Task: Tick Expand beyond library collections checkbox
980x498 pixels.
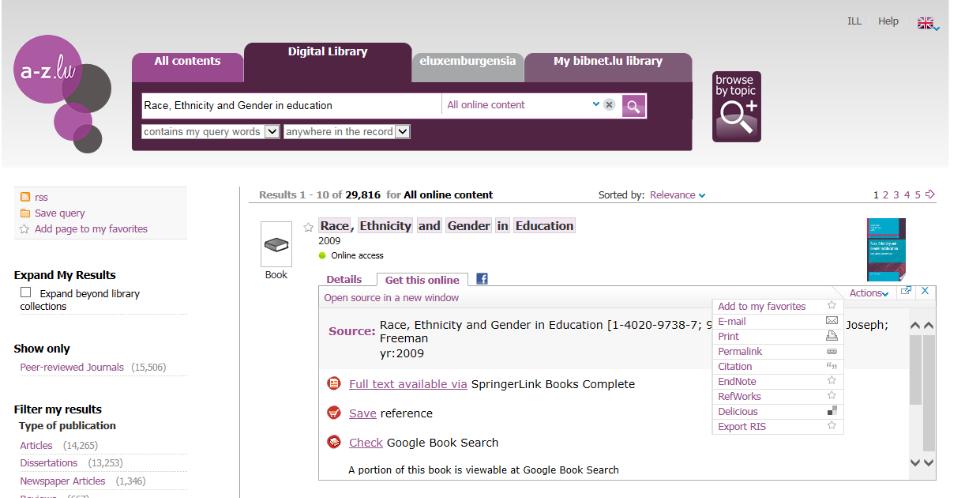Action: click(x=26, y=292)
